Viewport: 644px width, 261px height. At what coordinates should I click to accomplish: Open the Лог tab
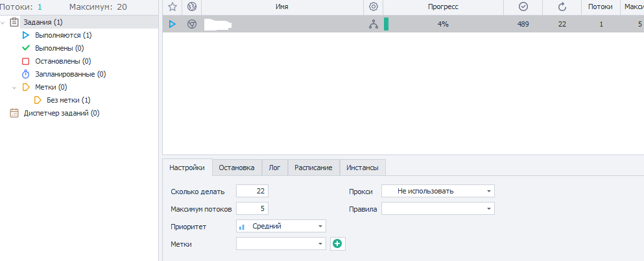(275, 168)
